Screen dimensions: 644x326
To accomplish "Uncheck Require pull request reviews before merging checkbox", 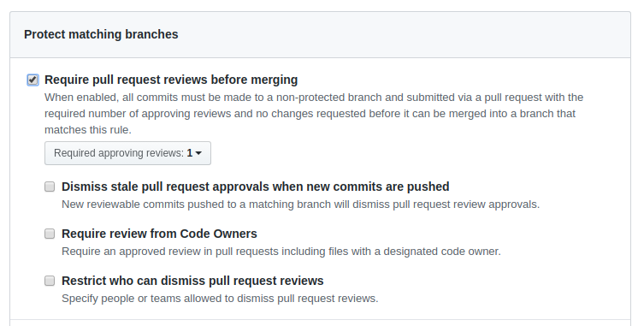I will [x=32, y=80].
